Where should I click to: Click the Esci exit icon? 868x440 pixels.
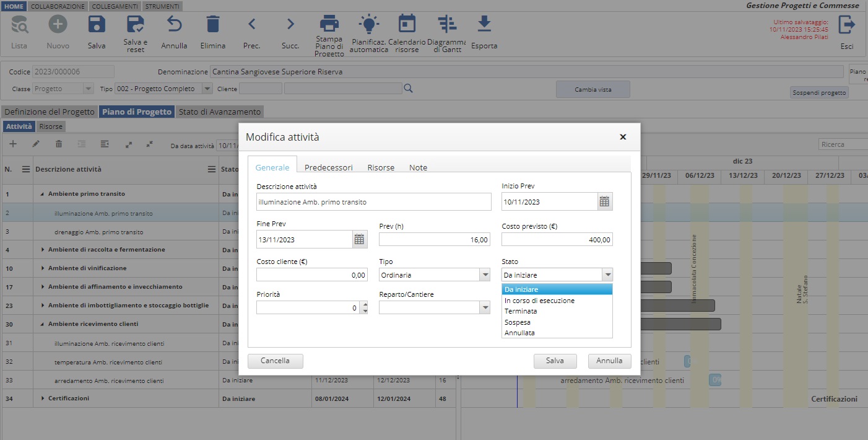pos(846,25)
